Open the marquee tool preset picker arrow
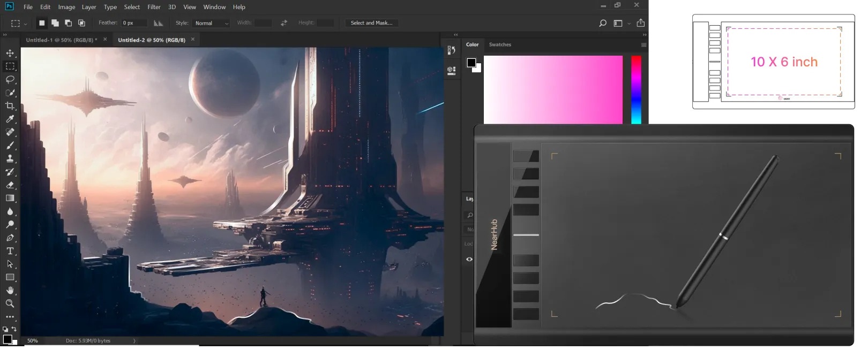The width and height of the screenshot is (868, 358). [x=25, y=24]
